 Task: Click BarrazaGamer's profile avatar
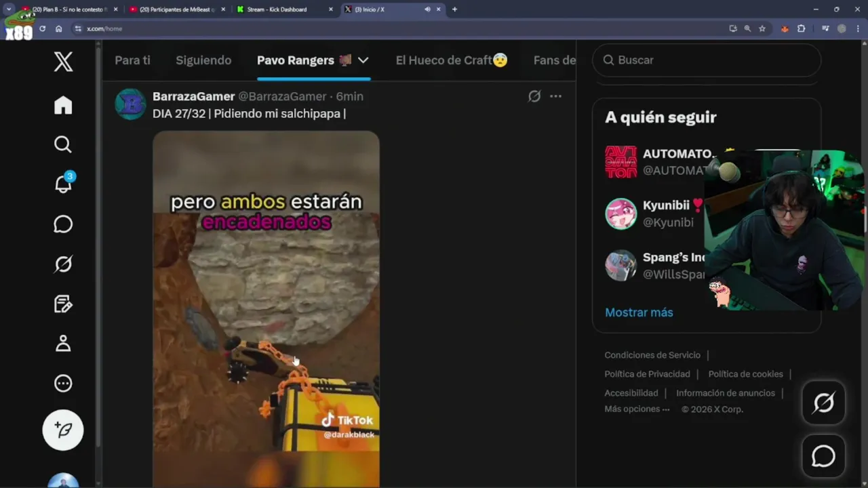pyautogui.click(x=130, y=104)
